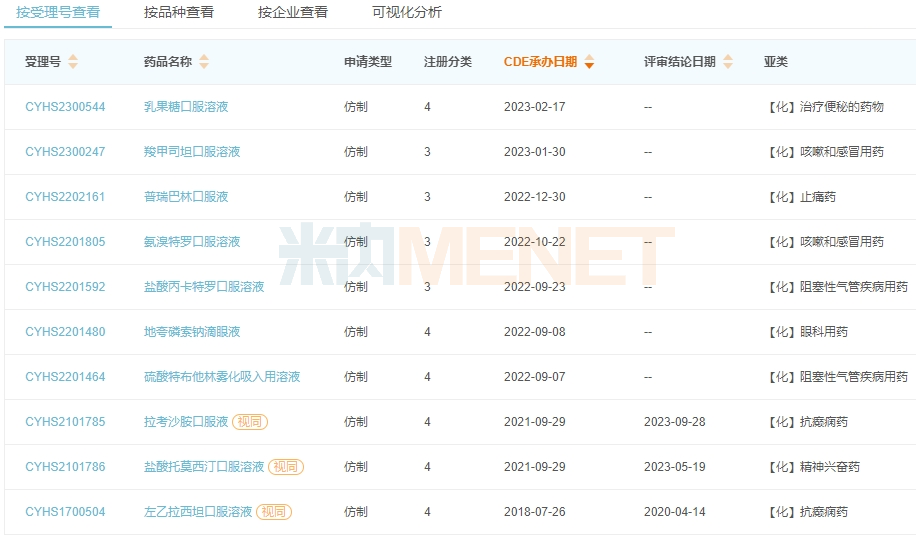916x538 pixels.
Task: Click subclass 【化】眼科用药
Action: [806, 332]
